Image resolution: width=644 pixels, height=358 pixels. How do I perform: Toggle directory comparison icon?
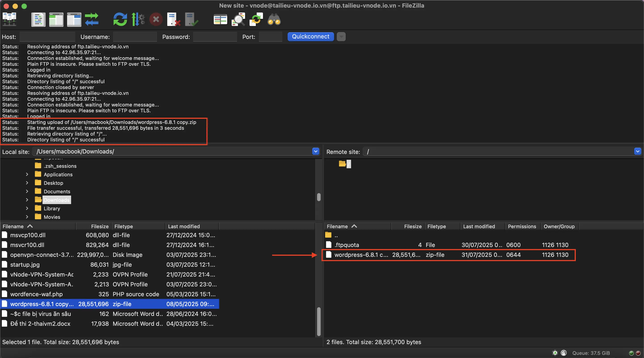tap(238, 19)
